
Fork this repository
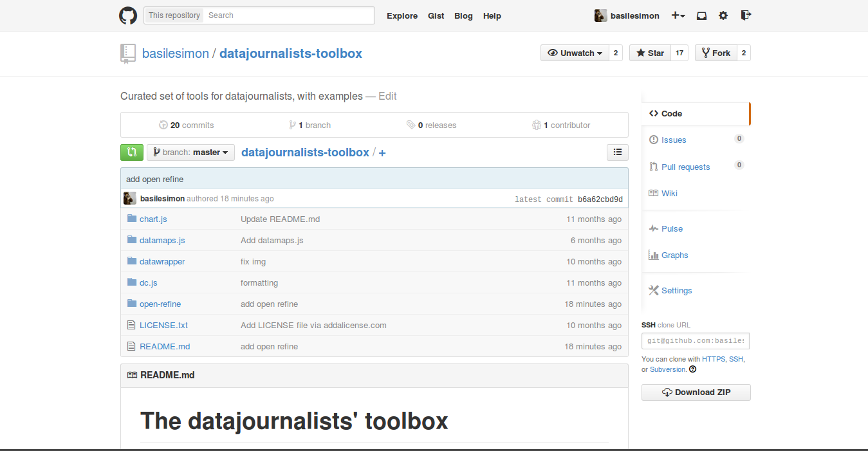pos(716,53)
